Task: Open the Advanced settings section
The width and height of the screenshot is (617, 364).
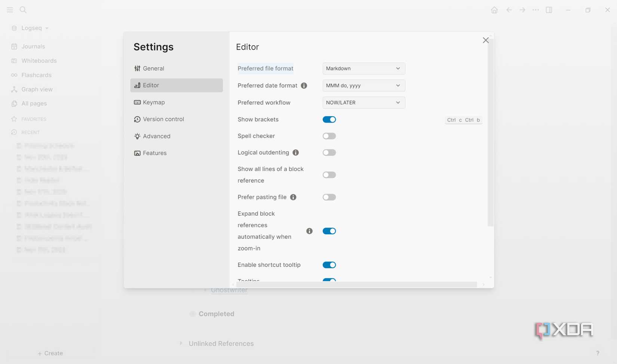Action: [x=156, y=136]
